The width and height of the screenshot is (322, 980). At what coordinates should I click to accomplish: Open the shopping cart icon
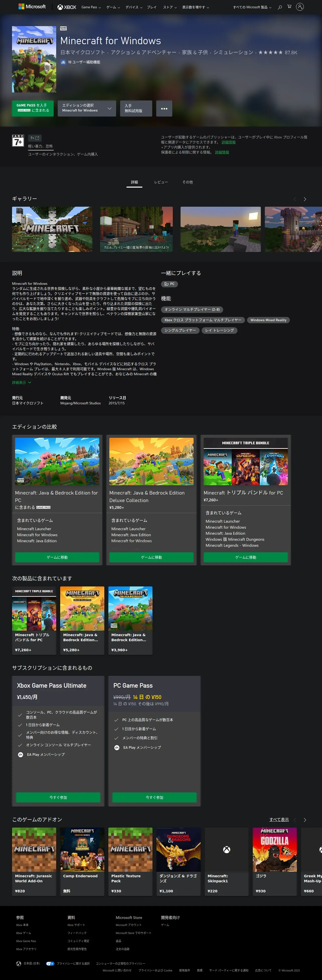289,7
